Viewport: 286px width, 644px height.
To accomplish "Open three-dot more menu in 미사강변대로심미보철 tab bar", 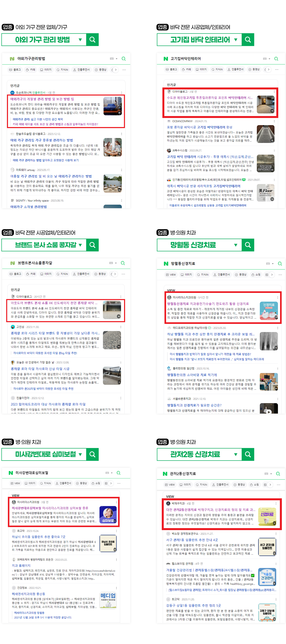I will (x=119, y=483).
